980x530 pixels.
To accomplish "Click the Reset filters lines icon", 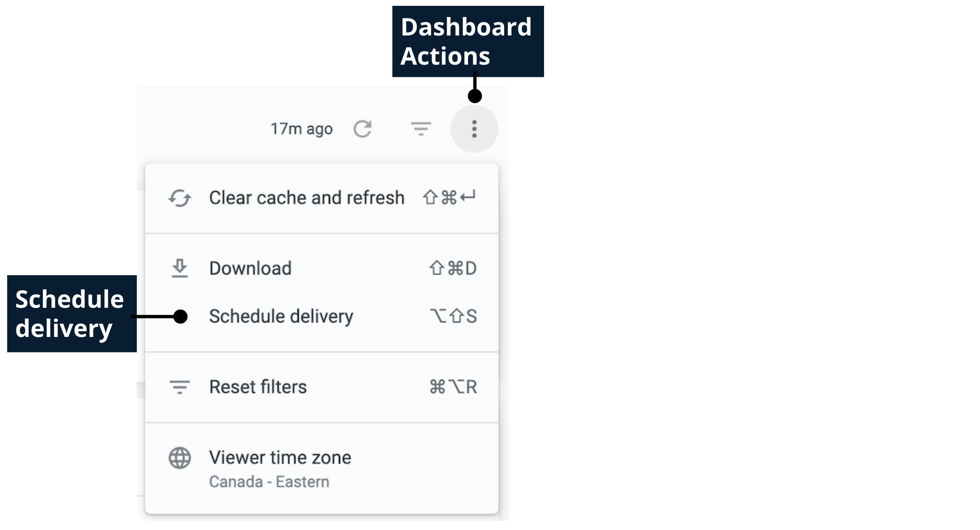I will pyautogui.click(x=180, y=387).
